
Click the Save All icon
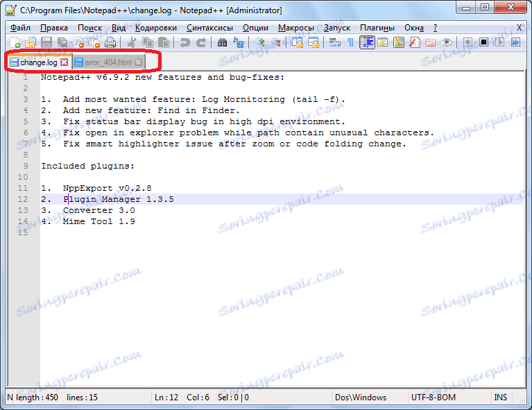pyautogui.click(x=62, y=43)
